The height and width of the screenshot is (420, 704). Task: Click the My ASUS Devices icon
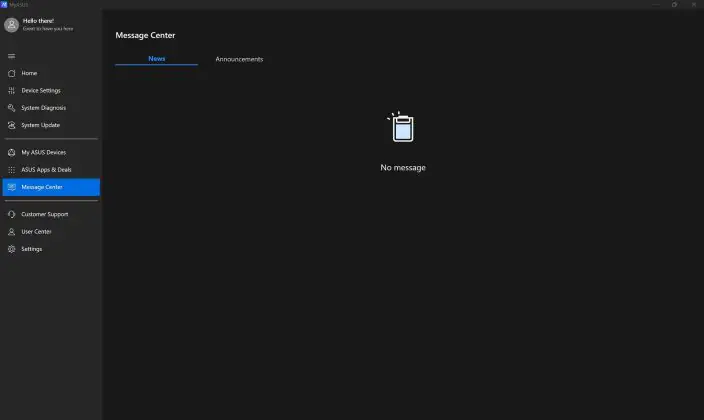(12, 153)
